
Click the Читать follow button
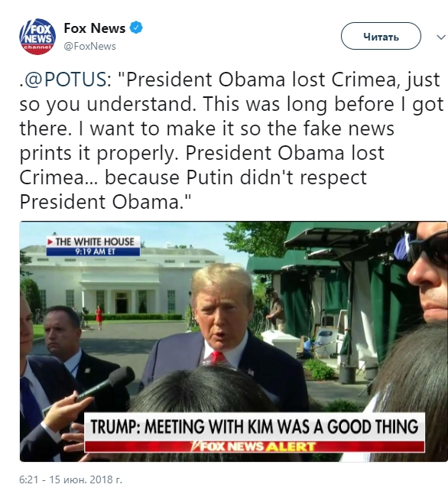point(381,36)
